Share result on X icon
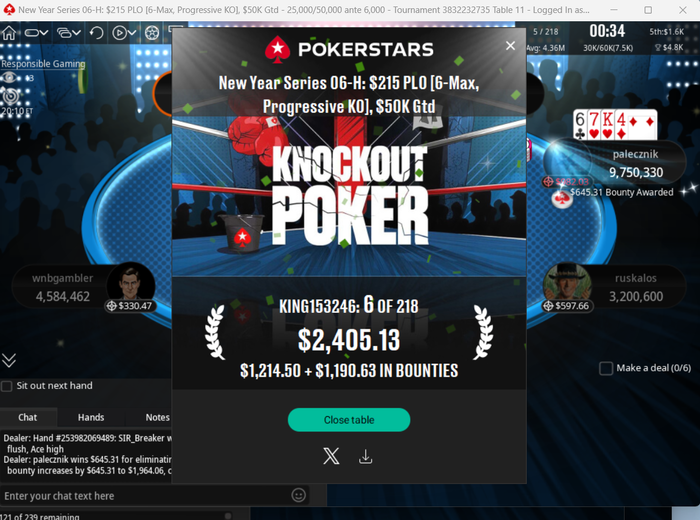This screenshot has height=520, width=700. [331, 456]
